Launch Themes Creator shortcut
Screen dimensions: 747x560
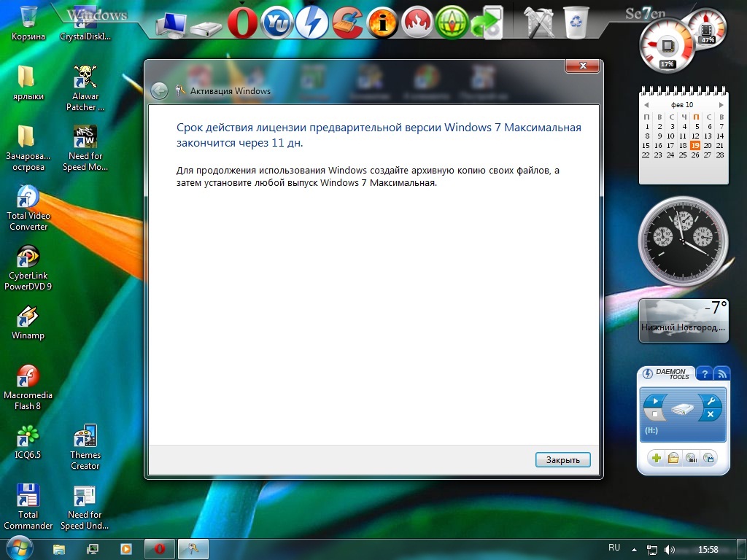[85, 448]
